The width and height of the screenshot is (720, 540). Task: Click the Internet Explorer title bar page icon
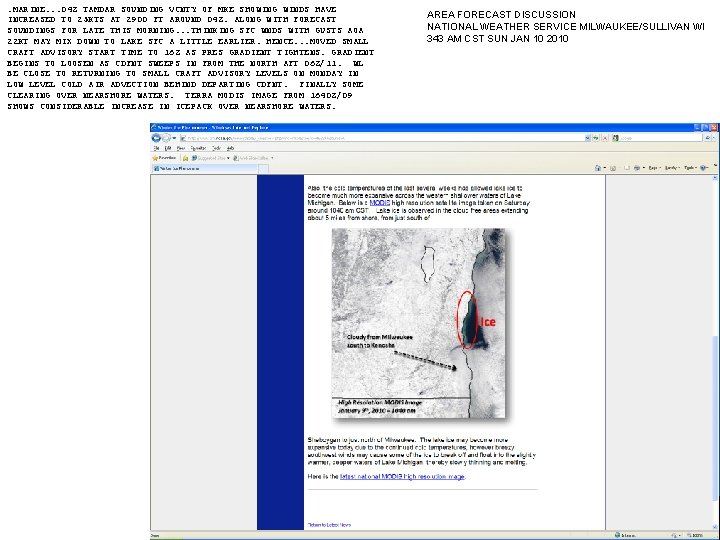154,127
